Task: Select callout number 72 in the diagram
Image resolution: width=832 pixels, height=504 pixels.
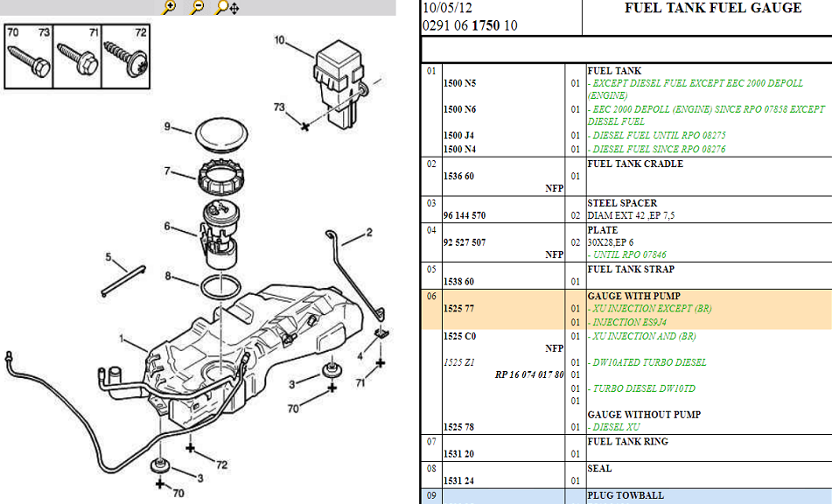Action: (x=222, y=465)
